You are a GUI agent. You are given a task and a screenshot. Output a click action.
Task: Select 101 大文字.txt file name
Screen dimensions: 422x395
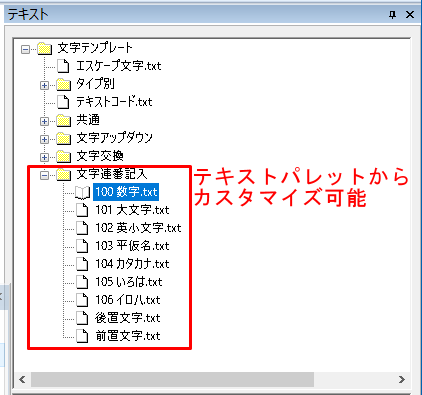coord(132,210)
